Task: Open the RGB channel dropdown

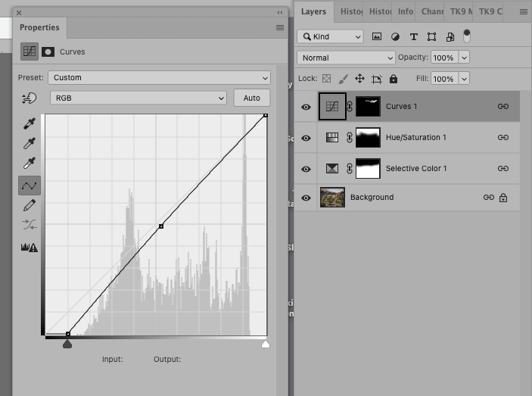Action: [138, 98]
